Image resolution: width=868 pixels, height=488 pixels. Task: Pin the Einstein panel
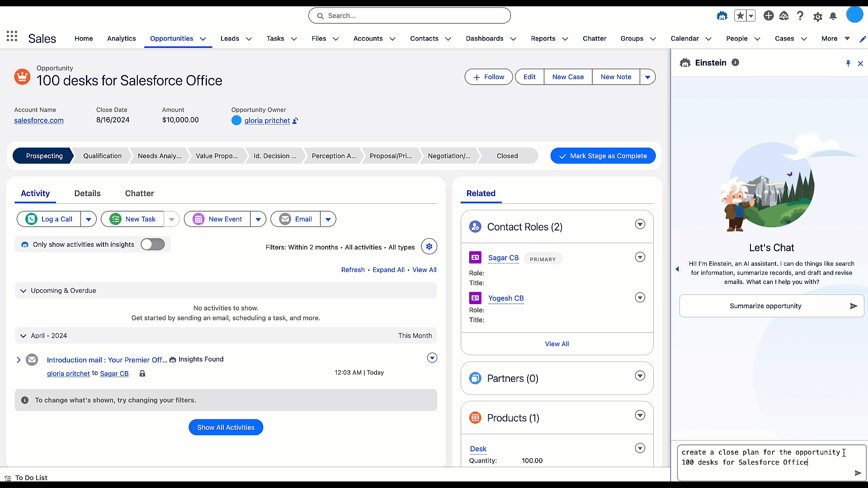848,63
